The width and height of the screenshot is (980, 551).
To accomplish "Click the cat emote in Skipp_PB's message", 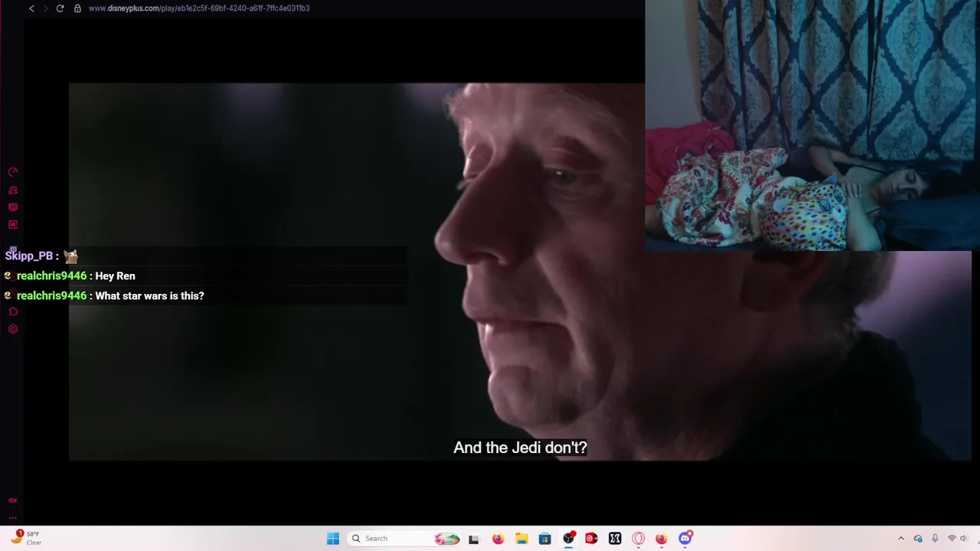I will pyautogui.click(x=70, y=256).
